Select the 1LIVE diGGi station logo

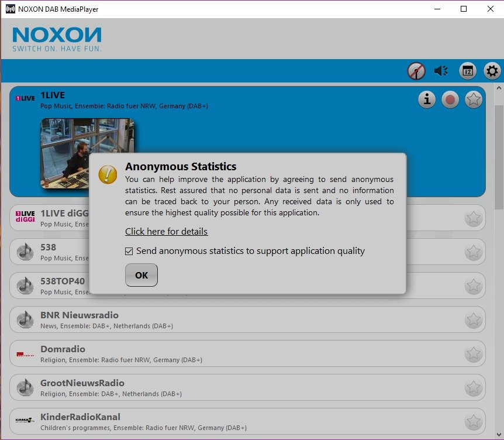[x=25, y=216]
